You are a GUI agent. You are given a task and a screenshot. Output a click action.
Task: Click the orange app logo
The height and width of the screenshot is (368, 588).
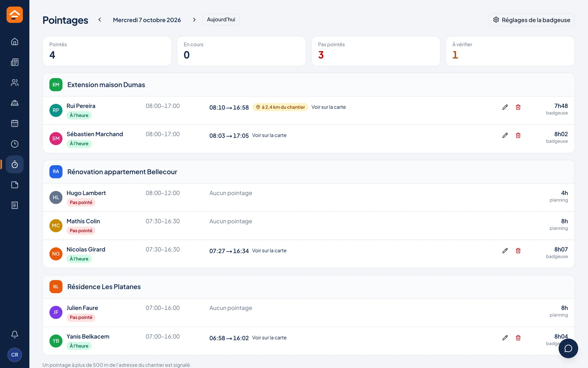point(15,15)
